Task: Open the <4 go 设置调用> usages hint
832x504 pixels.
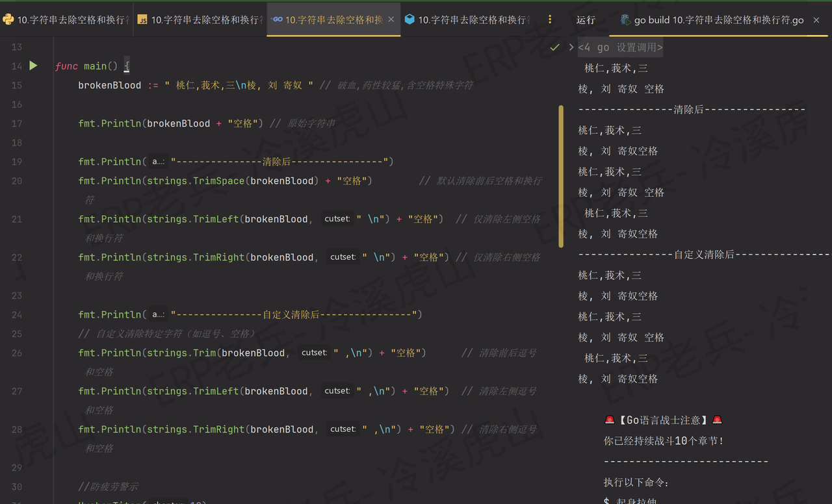Action: tap(621, 47)
